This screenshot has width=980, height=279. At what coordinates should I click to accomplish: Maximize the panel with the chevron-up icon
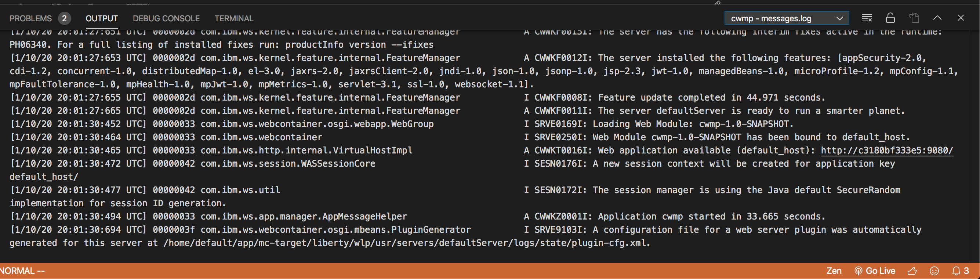(x=937, y=18)
